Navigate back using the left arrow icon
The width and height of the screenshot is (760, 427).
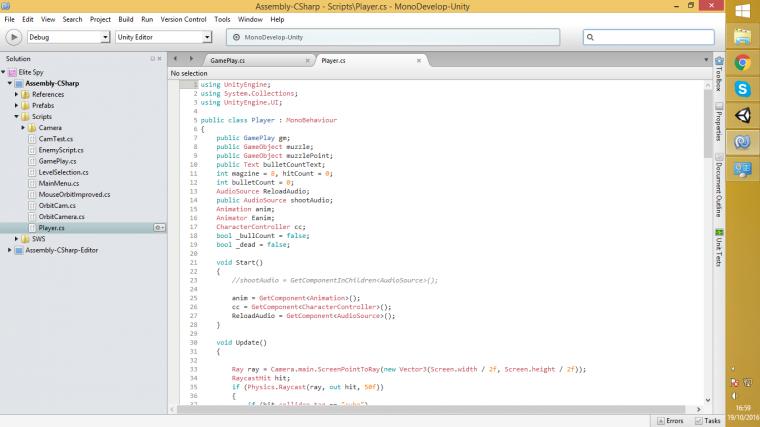pyautogui.click(x=175, y=60)
